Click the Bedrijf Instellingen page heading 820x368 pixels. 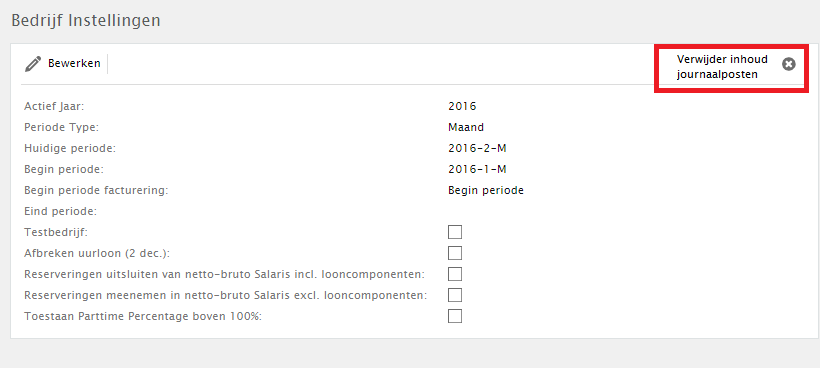coord(86,20)
